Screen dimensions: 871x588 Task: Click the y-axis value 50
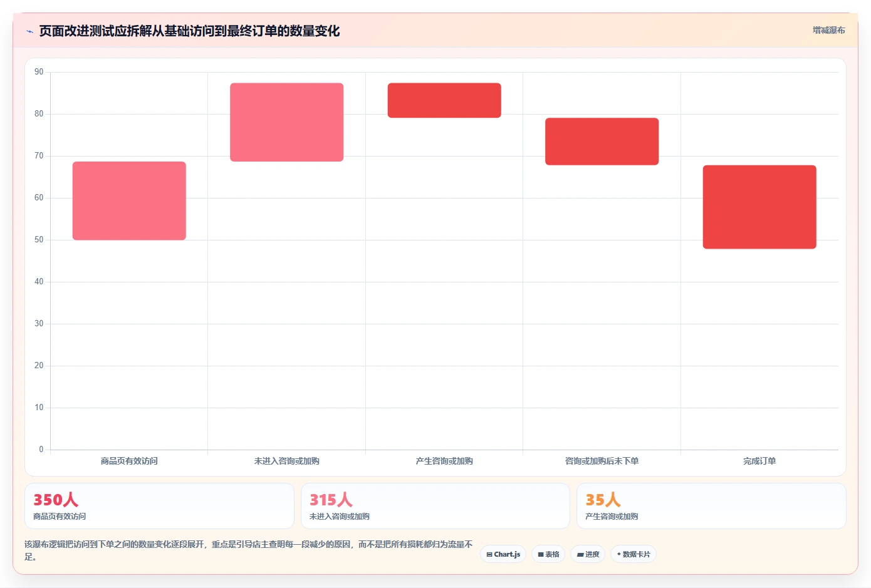pos(39,240)
